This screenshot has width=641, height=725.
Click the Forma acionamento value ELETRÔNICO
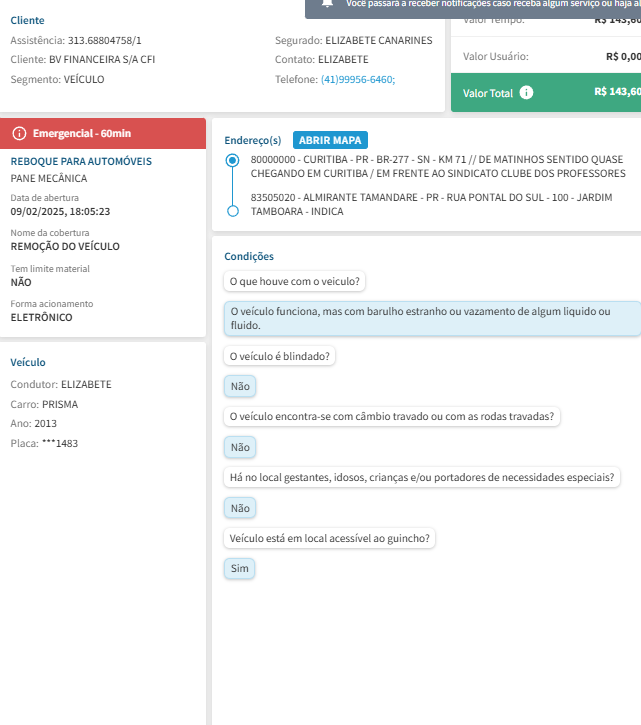(42, 318)
